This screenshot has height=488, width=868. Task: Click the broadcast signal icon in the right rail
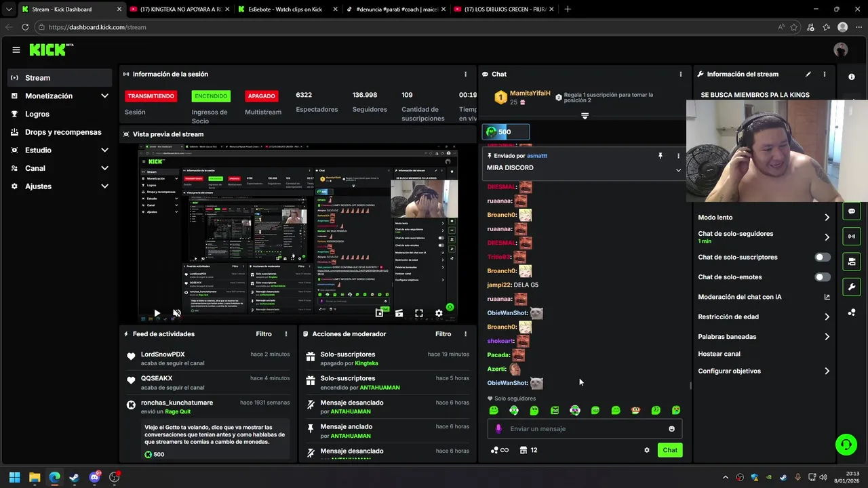point(852,236)
